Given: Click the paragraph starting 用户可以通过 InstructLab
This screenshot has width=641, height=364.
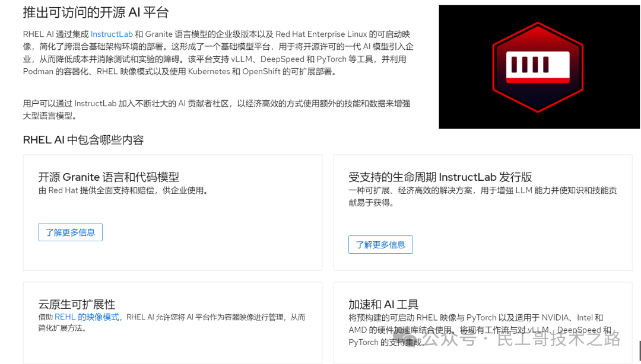Looking at the screenshot, I should (x=217, y=110).
